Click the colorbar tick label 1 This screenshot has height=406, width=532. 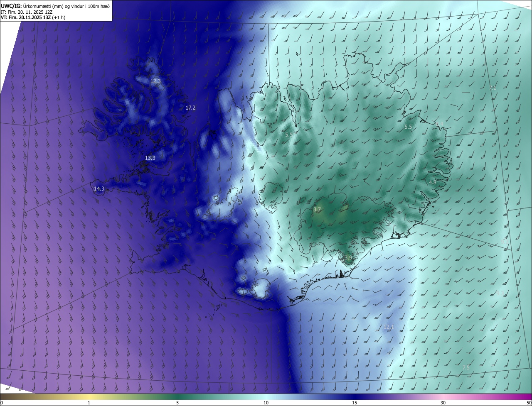pyautogui.click(x=89, y=403)
